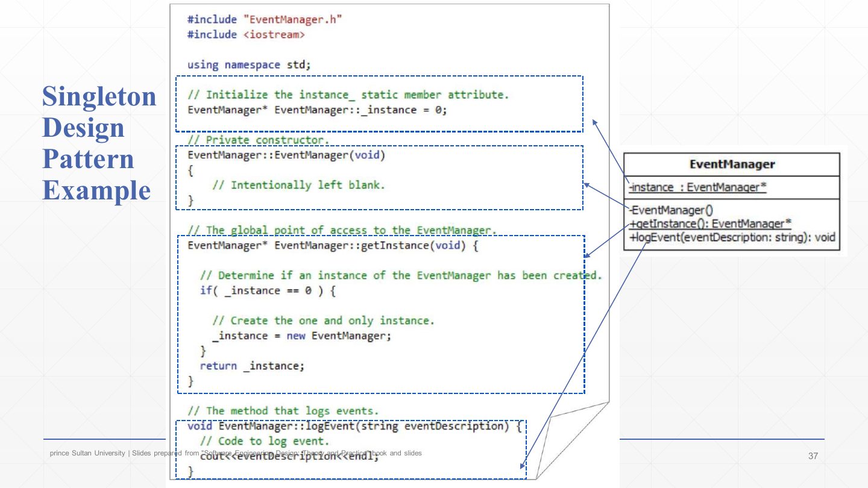868x488 pixels.
Task: Click the "// Create the one and only instance." comment
Action: tap(324, 321)
